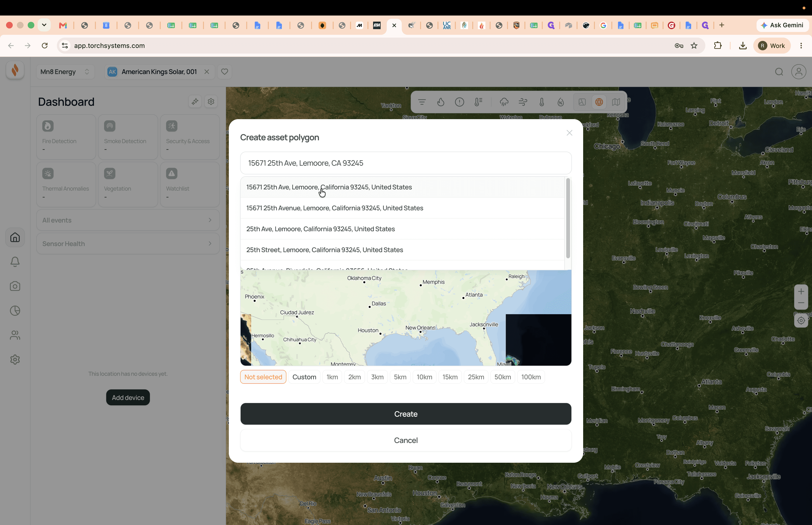Open the analytics pie chart sidebar icon

pyautogui.click(x=15, y=311)
